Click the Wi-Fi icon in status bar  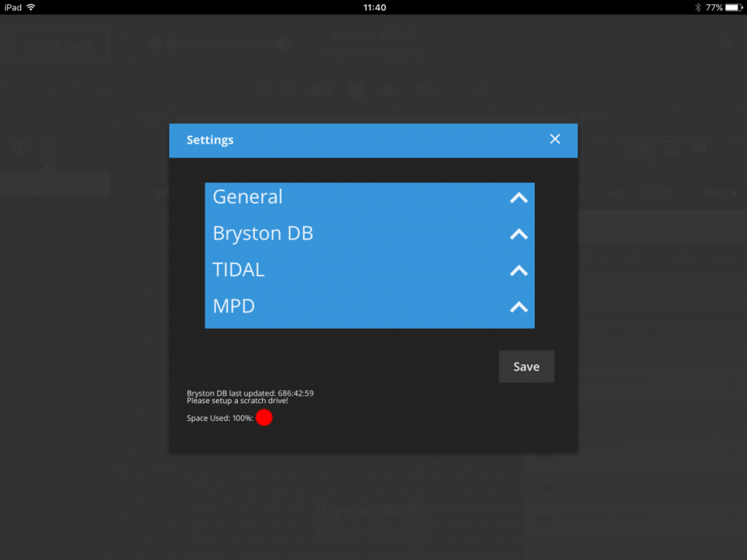point(31,7)
